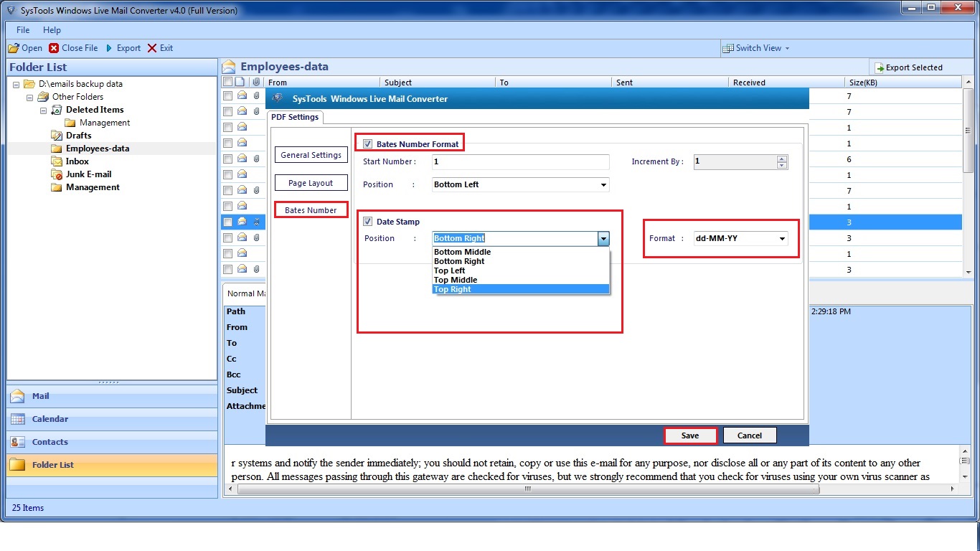
Task: Select the PDF Settings tab
Action: coord(295,117)
